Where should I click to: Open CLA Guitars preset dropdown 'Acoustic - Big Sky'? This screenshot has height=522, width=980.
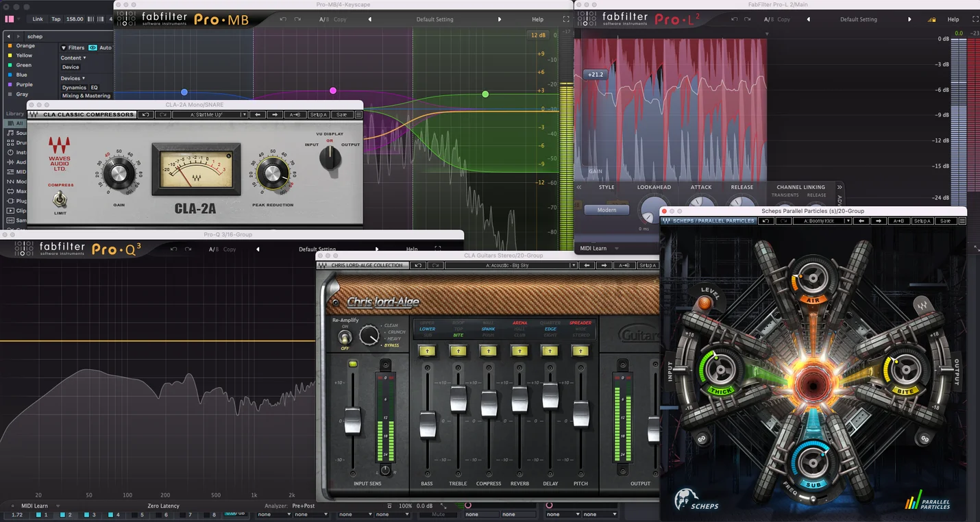511,265
